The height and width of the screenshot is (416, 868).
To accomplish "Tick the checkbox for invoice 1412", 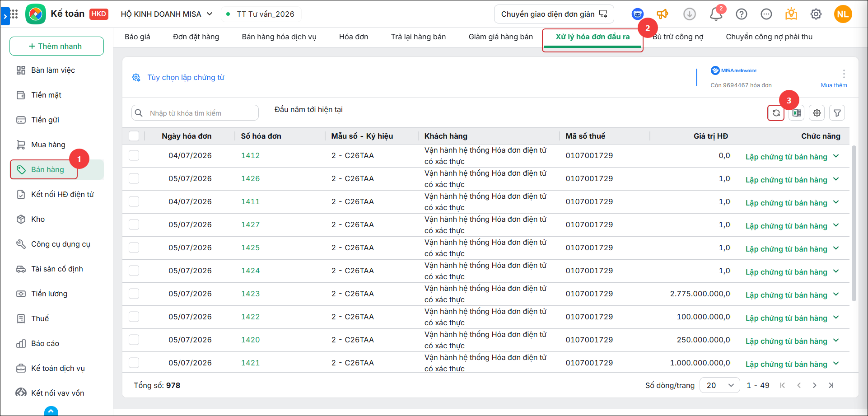I will (x=134, y=155).
